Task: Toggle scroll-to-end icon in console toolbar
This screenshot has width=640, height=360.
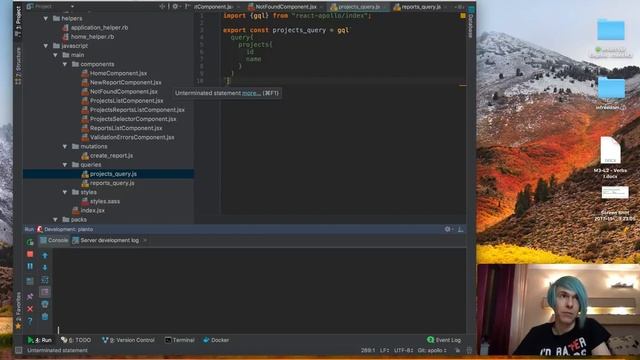Action: [x=45, y=292]
